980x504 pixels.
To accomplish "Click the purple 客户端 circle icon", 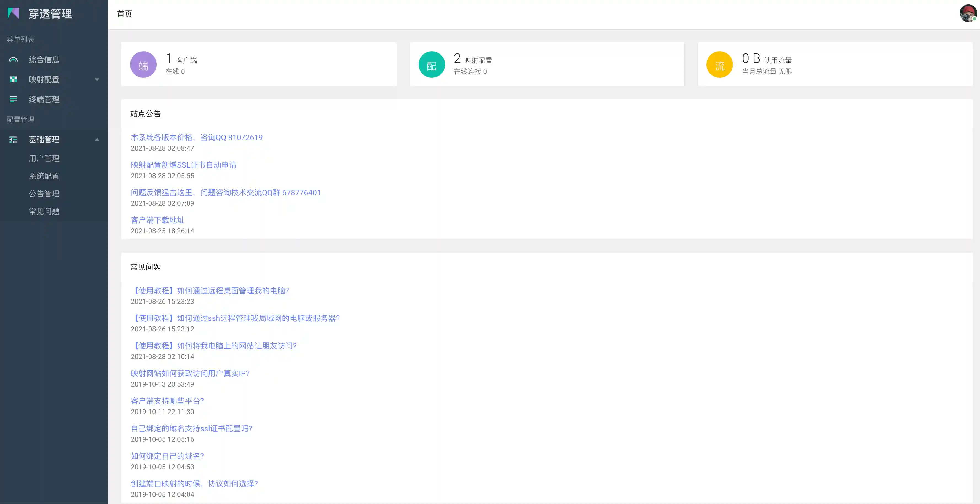I will 143,65.
